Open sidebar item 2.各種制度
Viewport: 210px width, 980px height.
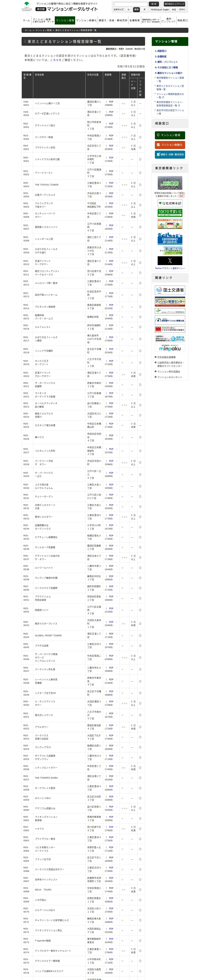[x=161, y=56]
